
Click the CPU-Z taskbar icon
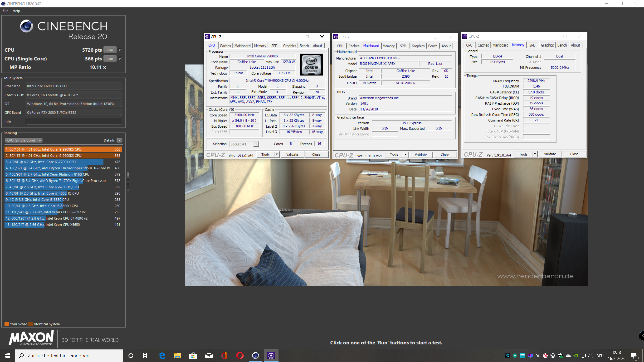(x=271, y=355)
